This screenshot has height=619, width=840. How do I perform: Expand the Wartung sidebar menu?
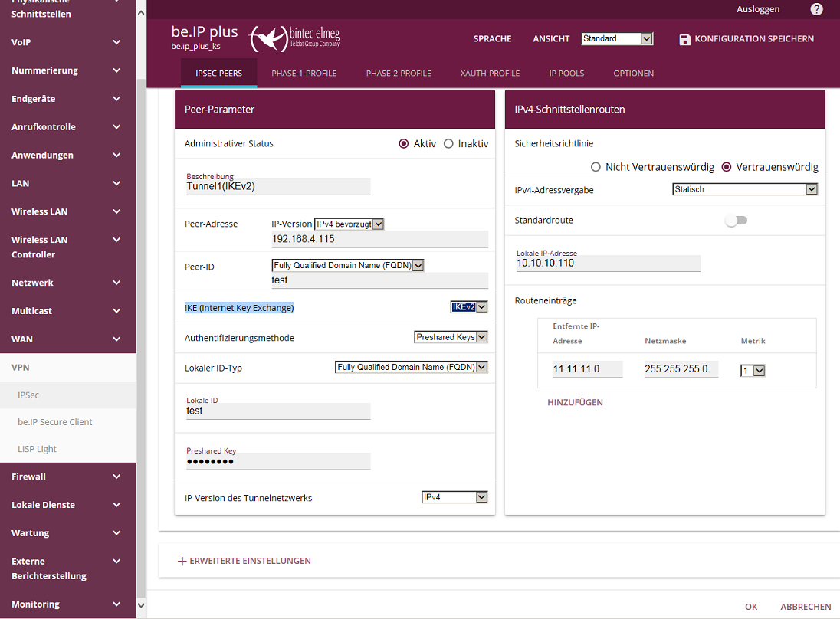click(x=68, y=533)
